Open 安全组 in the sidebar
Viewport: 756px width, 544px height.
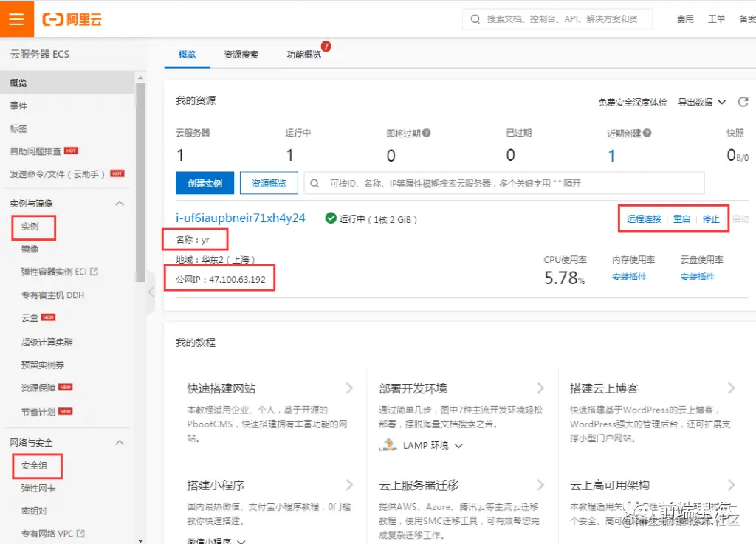pyautogui.click(x=34, y=466)
